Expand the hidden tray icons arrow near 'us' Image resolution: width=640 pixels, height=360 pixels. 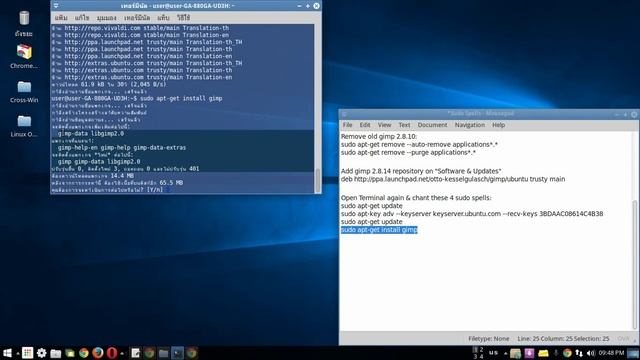pos(505,353)
